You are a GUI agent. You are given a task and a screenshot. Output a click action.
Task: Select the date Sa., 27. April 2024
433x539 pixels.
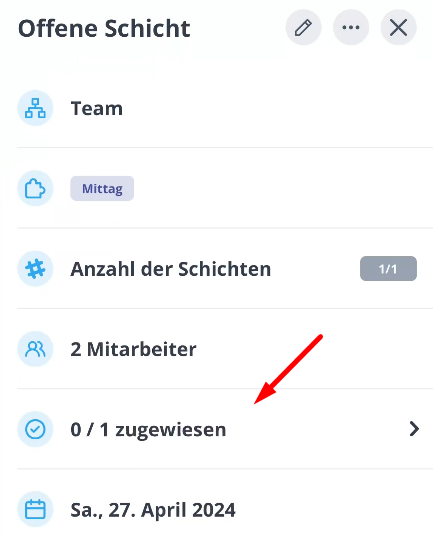153,510
